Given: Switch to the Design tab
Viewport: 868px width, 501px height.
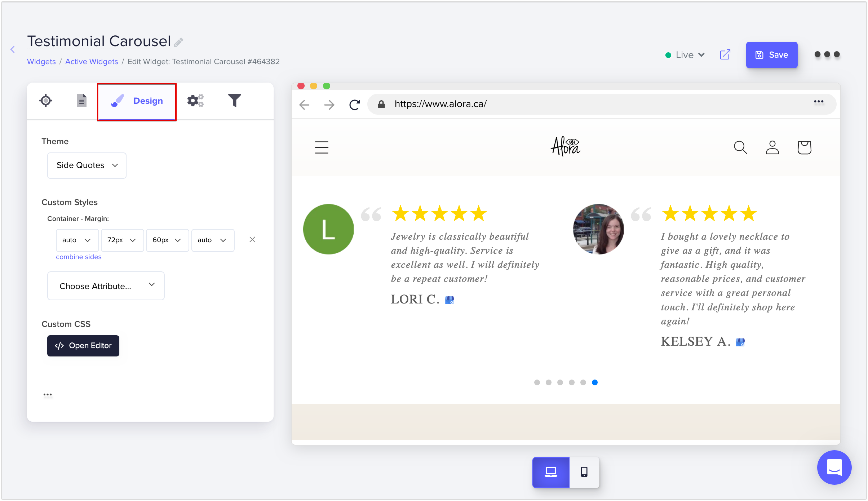Looking at the screenshot, I should tap(137, 101).
